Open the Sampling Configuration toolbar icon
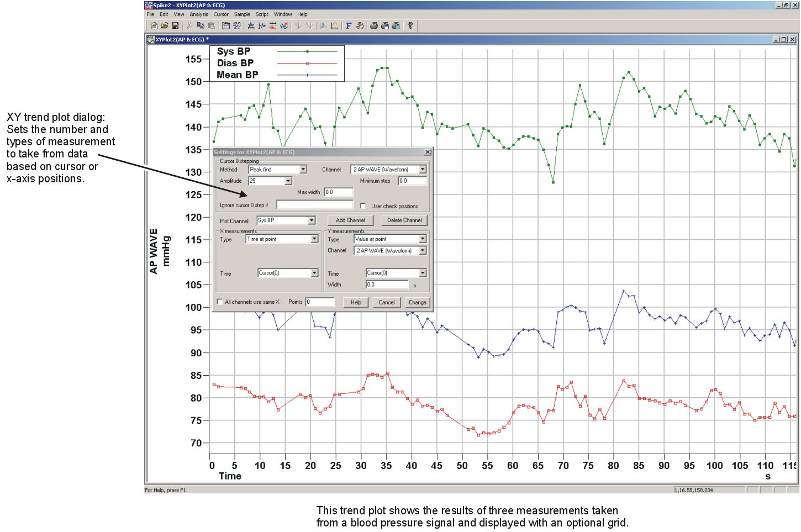This screenshot has height=532, width=801. [x=226, y=25]
